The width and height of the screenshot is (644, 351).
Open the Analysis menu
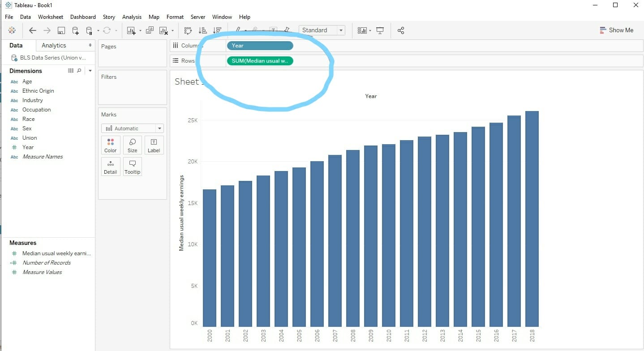[x=132, y=17]
